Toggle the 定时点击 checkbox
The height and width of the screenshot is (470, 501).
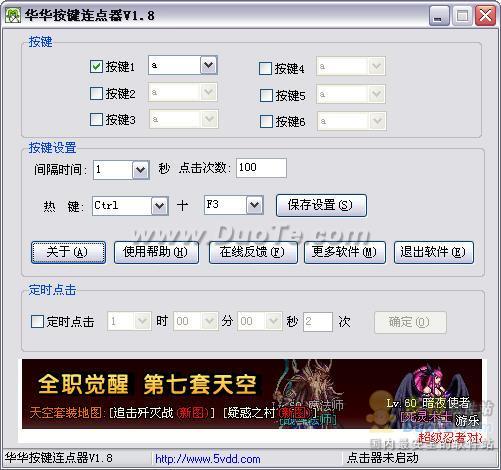click(37, 322)
